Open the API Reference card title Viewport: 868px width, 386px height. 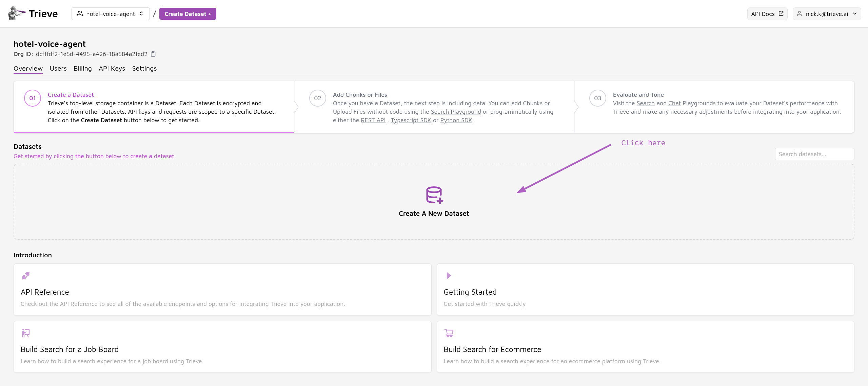tap(45, 292)
